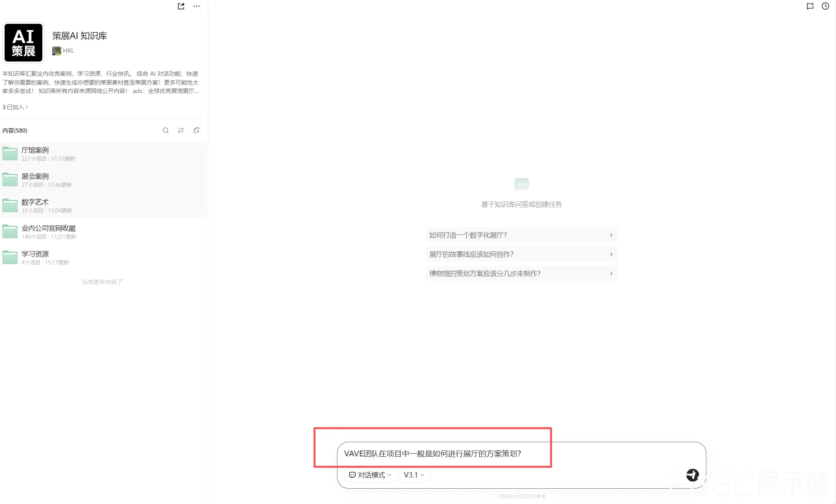Viewport: 836px width, 504px height.
Task: Click the search icon in the content list
Action: [165, 130]
